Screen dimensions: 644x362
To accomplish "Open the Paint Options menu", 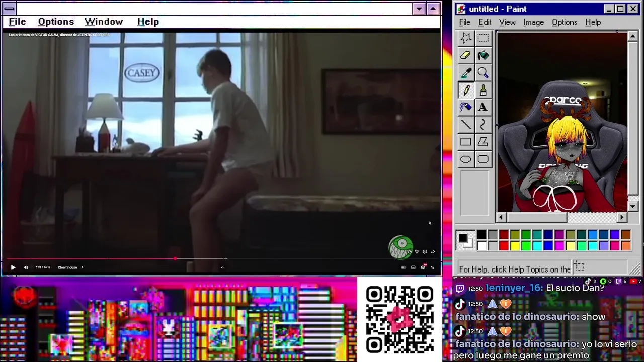I will (x=565, y=22).
